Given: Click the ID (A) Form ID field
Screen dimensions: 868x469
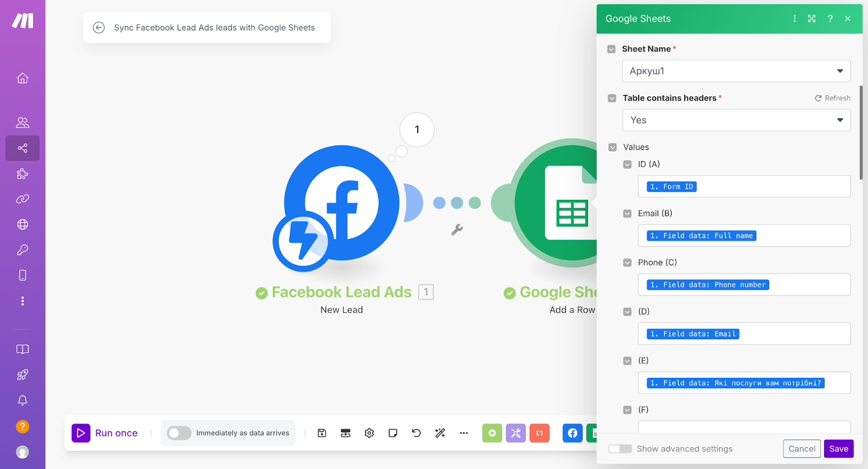Looking at the screenshot, I should tap(744, 186).
